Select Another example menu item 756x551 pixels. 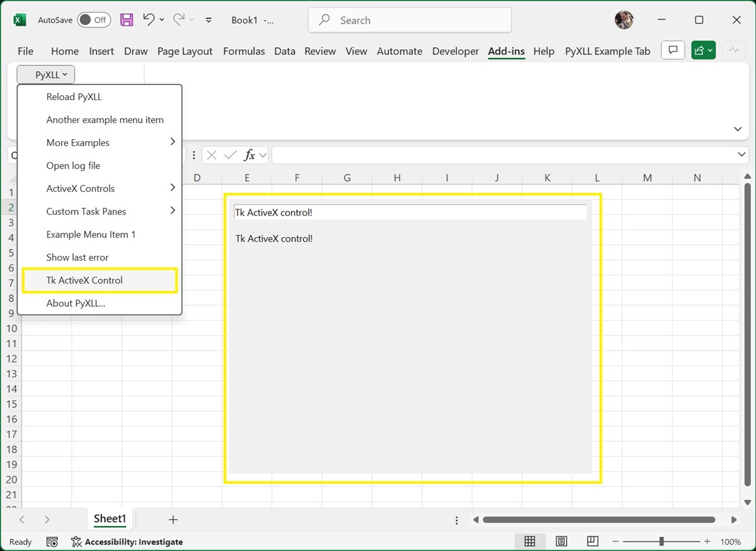pos(99,120)
